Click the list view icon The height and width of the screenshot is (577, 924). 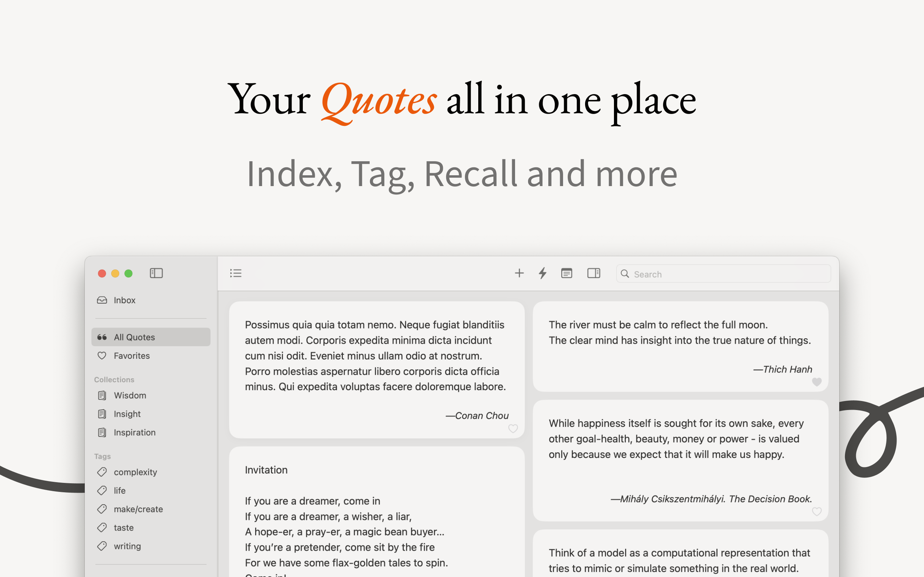point(236,273)
